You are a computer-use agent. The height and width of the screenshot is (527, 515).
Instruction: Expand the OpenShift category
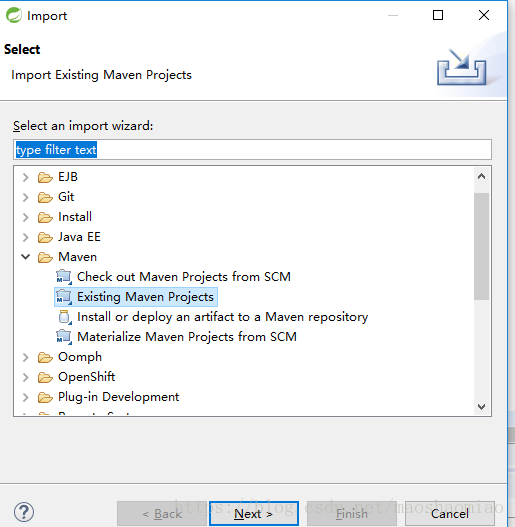pyautogui.click(x=26, y=377)
